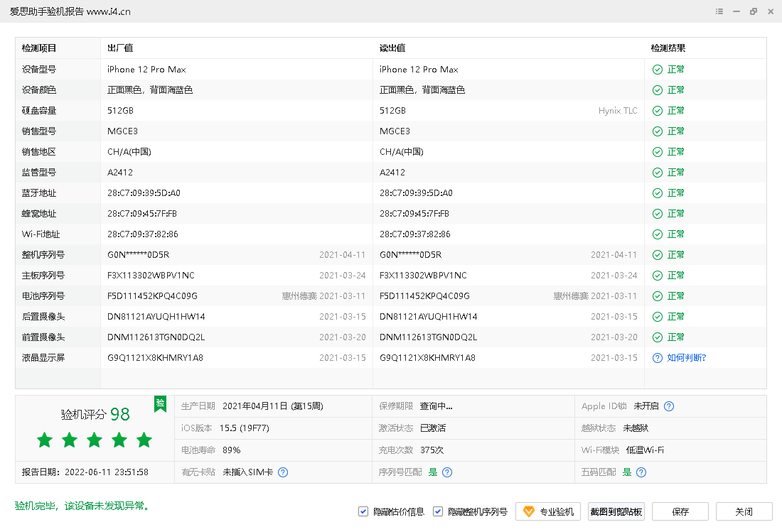Click the green check icon for 整机序列号
The image size is (782, 532).
coord(658,255)
